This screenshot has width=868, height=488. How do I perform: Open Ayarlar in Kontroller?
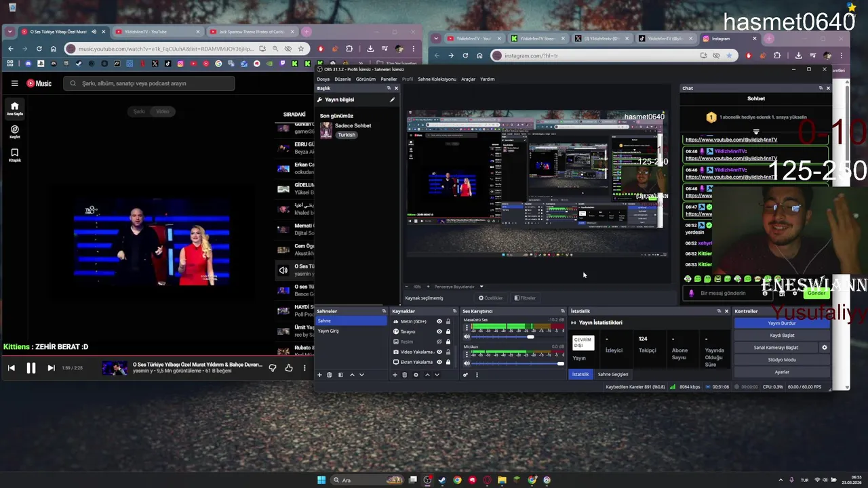point(782,372)
